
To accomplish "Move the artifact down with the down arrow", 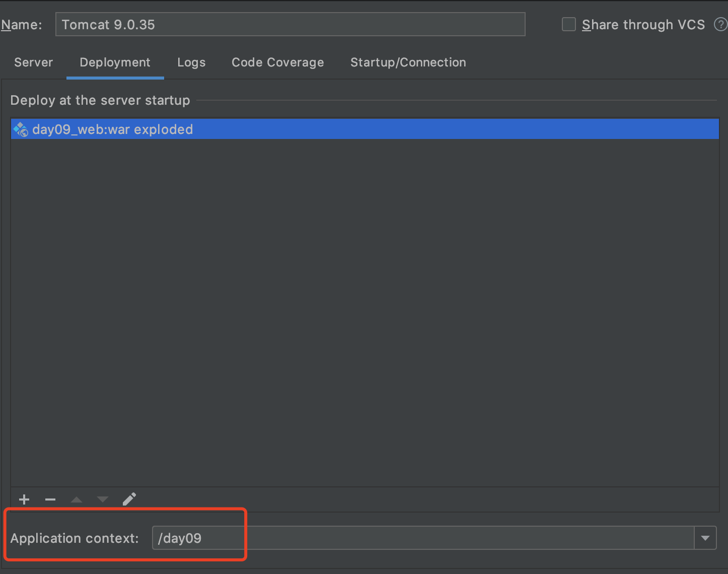I will tap(103, 499).
